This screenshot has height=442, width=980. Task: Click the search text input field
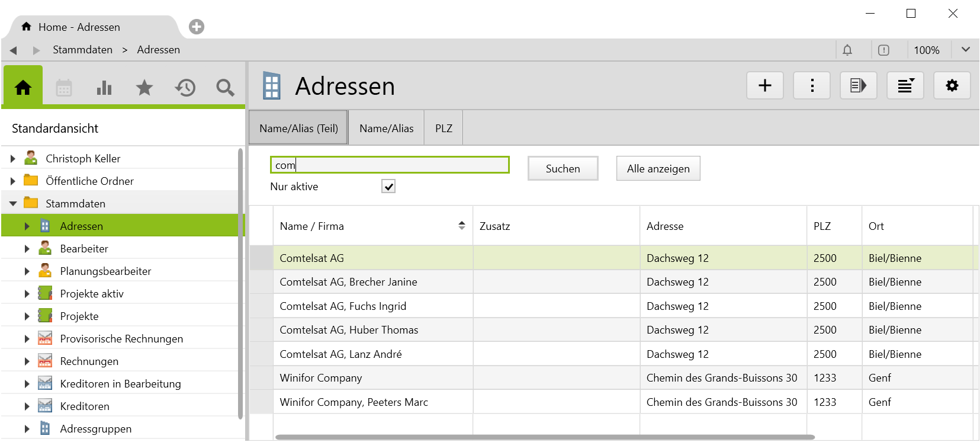[x=390, y=165]
